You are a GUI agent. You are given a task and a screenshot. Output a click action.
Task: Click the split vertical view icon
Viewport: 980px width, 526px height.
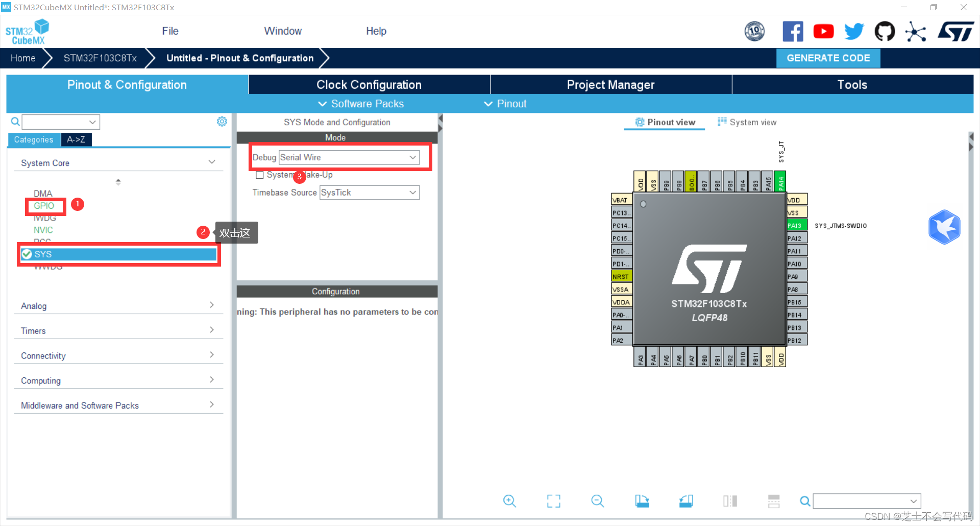tap(730, 501)
